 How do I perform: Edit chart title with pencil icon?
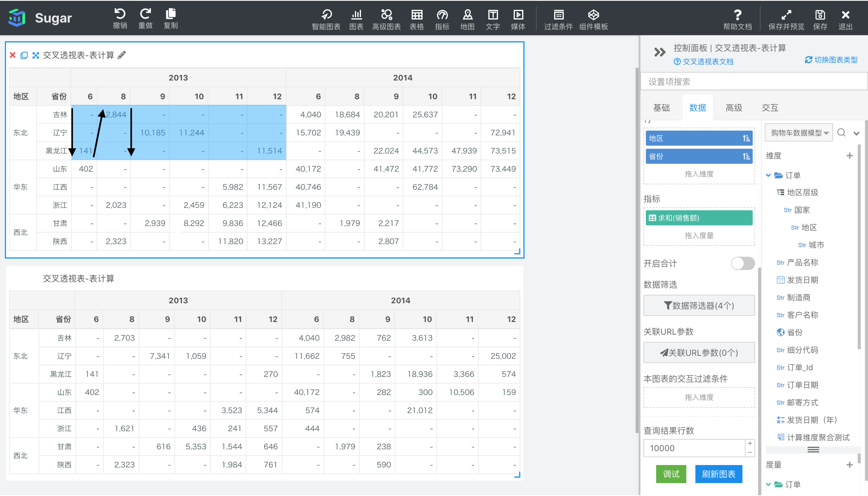click(x=122, y=55)
